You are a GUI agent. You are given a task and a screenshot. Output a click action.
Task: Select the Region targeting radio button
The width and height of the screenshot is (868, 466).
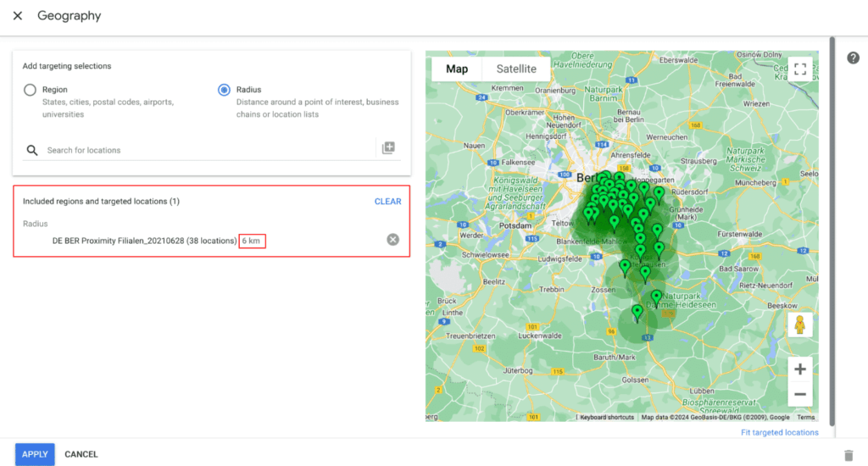tap(30, 90)
